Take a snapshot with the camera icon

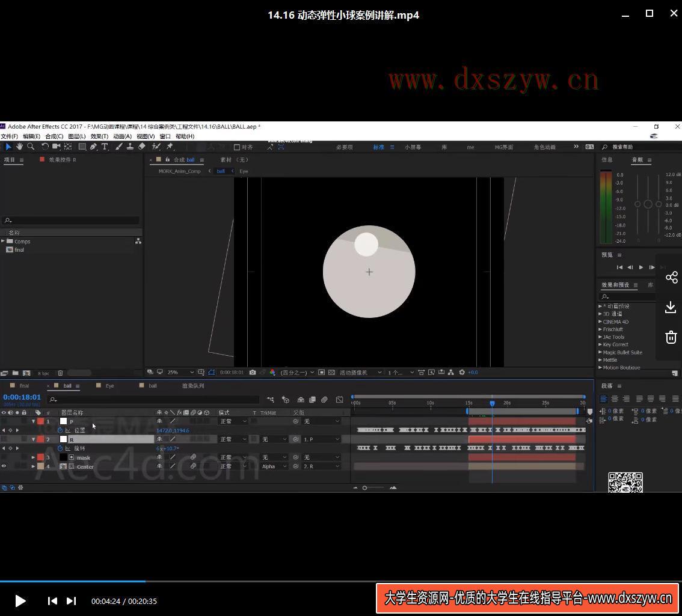point(252,373)
